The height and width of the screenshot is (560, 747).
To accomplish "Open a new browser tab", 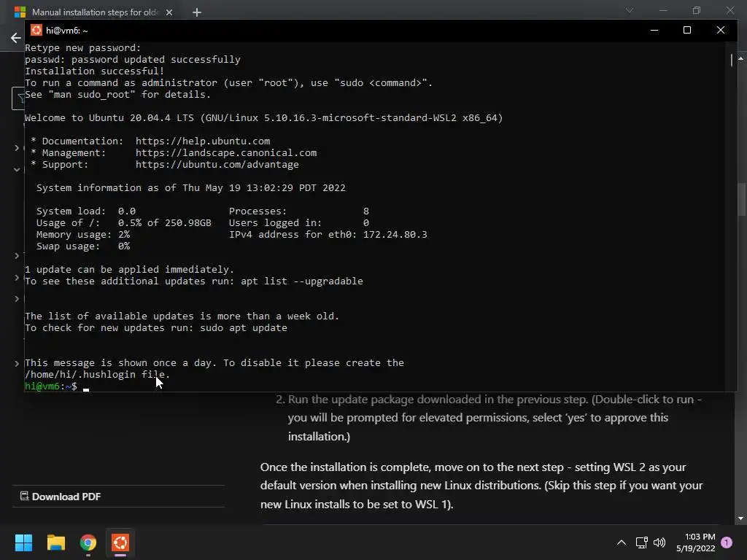I will [x=197, y=12].
